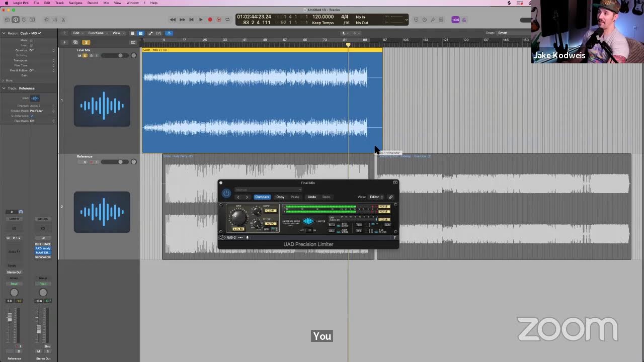This screenshot has height=362, width=644.
Task: Open the Mixer sliders icon in toolbar
Action: [x=55, y=20]
